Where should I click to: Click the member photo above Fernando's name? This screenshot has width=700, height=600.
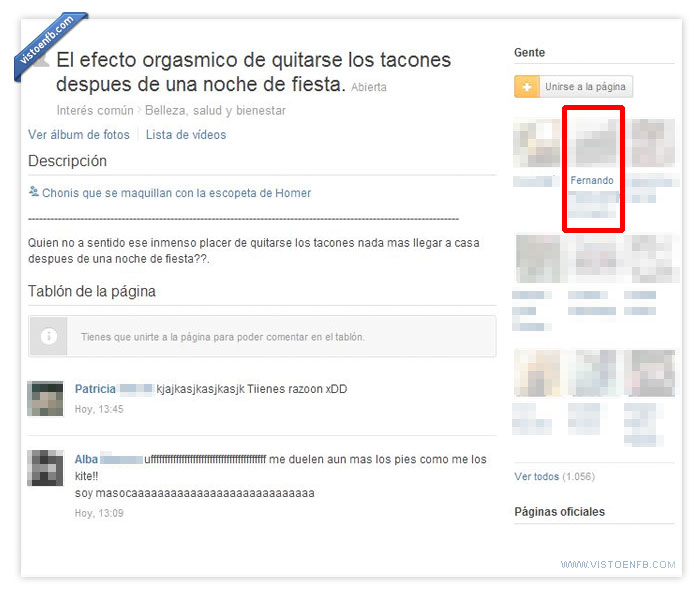coord(593,143)
